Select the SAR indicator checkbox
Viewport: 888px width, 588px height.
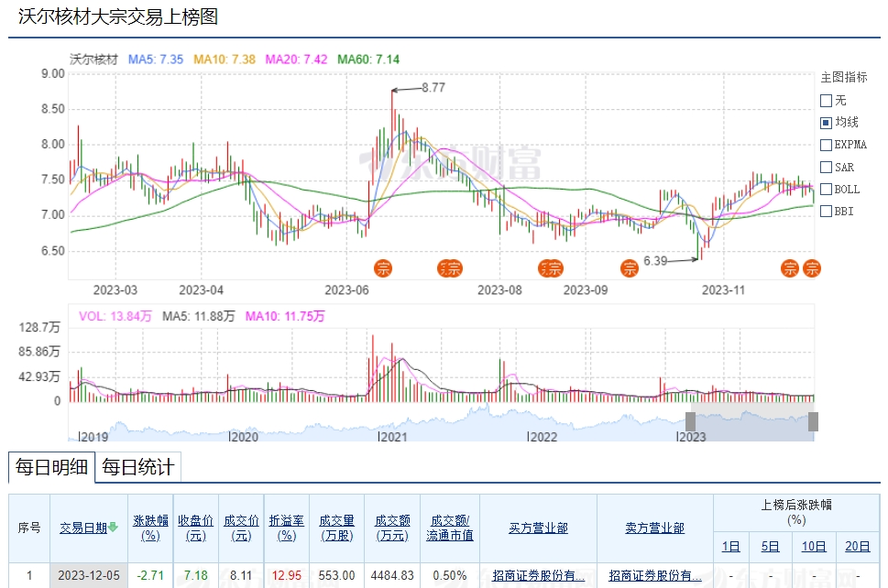coord(826,168)
